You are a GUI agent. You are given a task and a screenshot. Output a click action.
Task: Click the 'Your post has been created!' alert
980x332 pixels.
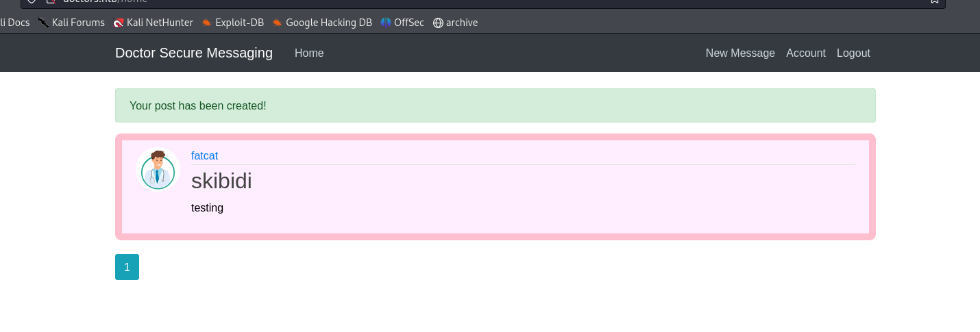[x=495, y=105]
